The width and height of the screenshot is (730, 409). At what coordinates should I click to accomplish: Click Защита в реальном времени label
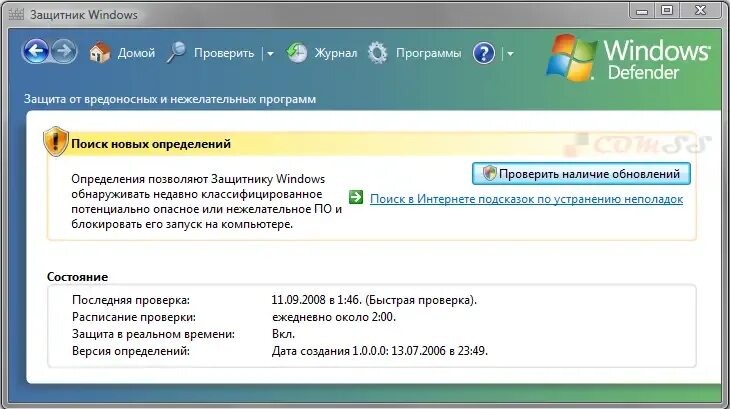click(x=153, y=334)
